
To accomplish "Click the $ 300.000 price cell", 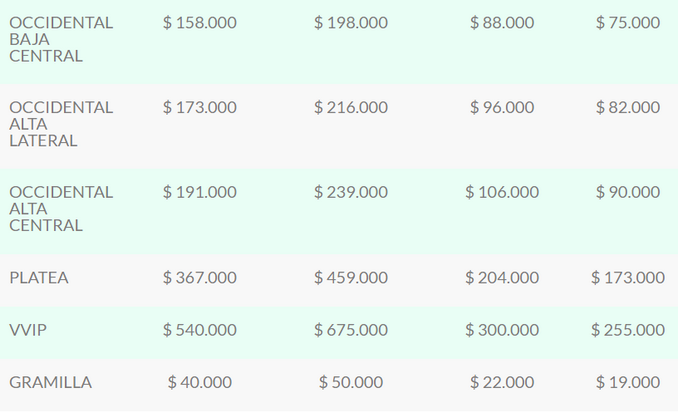I will [502, 330].
